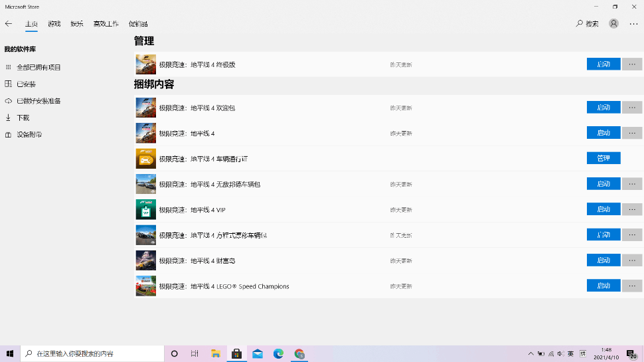Launch 极限竞速：地平线 4 base game
The height and width of the screenshot is (362, 644).
coord(604,133)
